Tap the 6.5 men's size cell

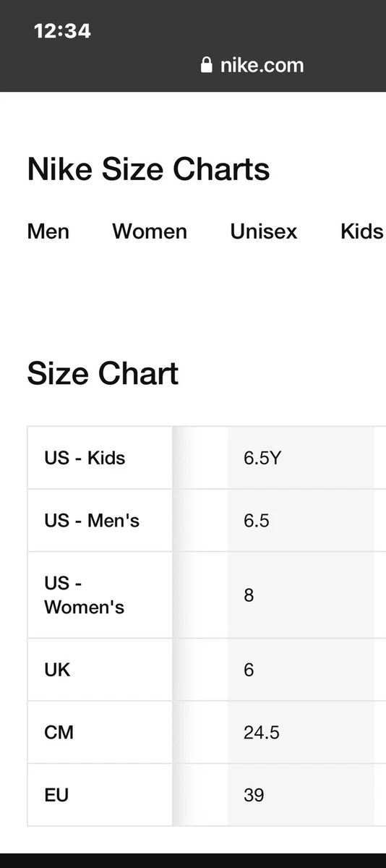tap(301, 521)
